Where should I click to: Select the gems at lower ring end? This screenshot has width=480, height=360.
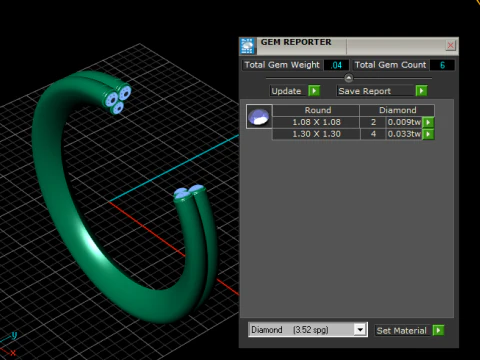(x=189, y=193)
